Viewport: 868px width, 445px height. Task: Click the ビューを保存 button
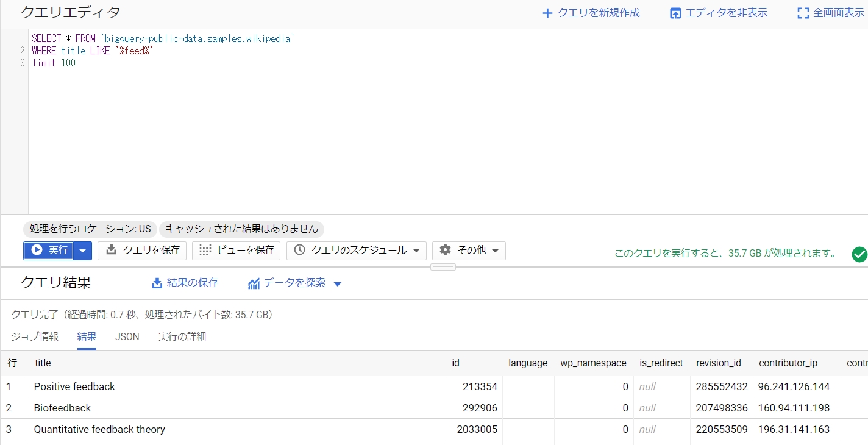pos(236,251)
